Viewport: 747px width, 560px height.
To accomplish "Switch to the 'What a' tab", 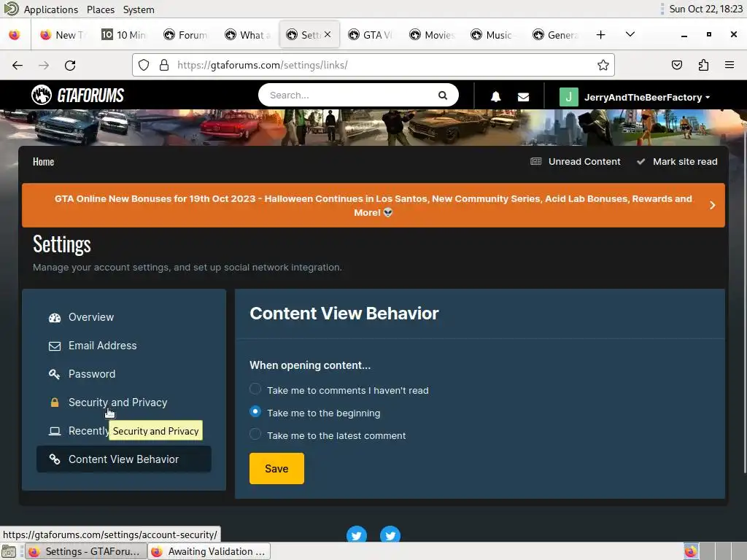I will pos(248,35).
